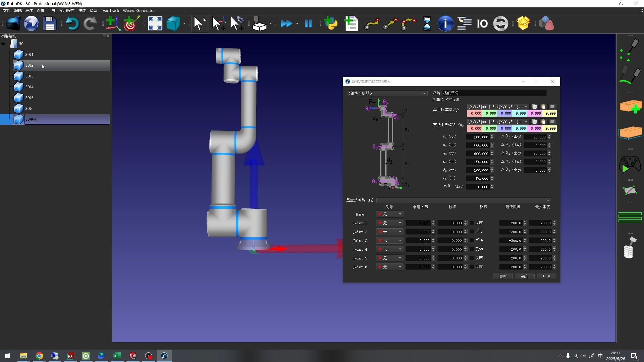Open the Weave Generator menu

tap(139, 10)
